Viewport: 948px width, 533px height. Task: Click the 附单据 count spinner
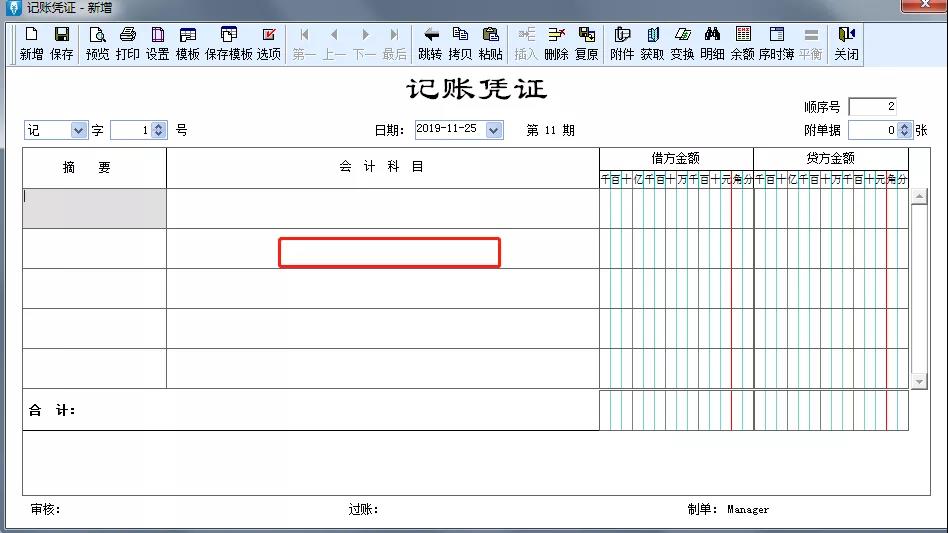click(x=905, y=130)
